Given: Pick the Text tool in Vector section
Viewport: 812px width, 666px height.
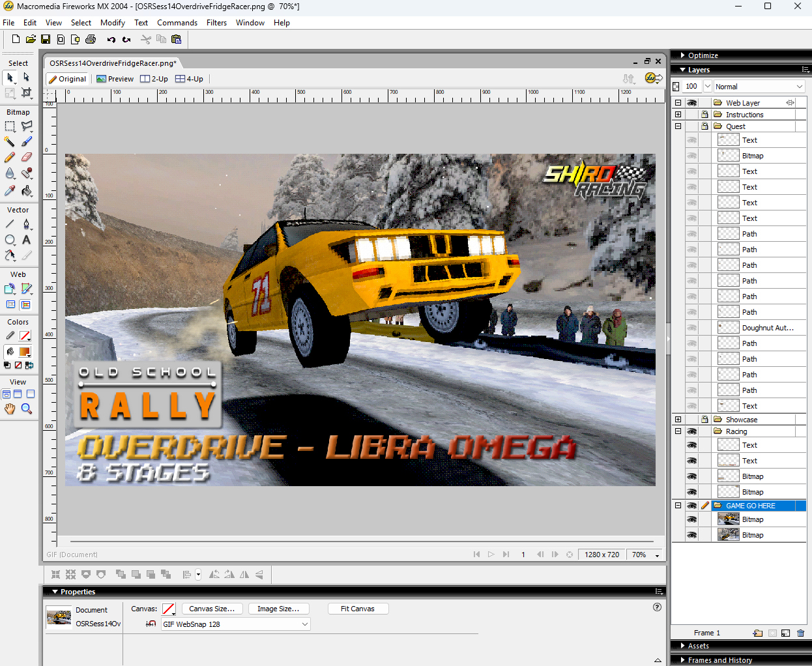Looking at the screenshot, I should tap(27, 240).
